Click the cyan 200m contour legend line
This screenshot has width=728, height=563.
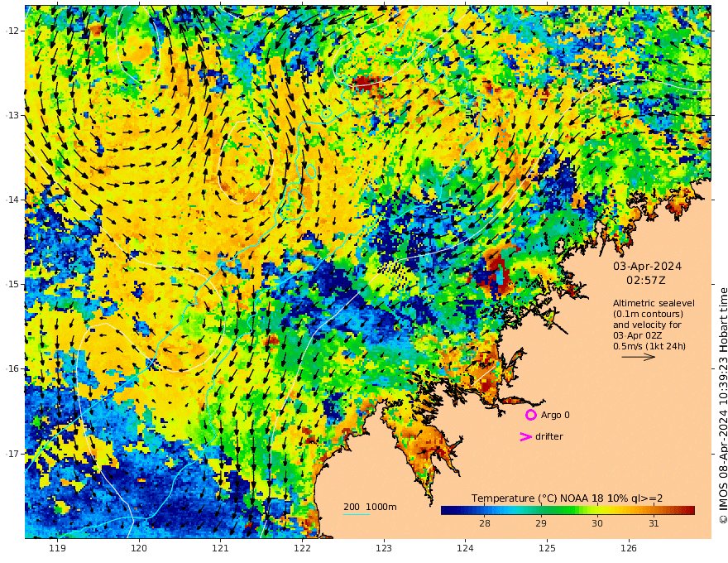point(356,514)
